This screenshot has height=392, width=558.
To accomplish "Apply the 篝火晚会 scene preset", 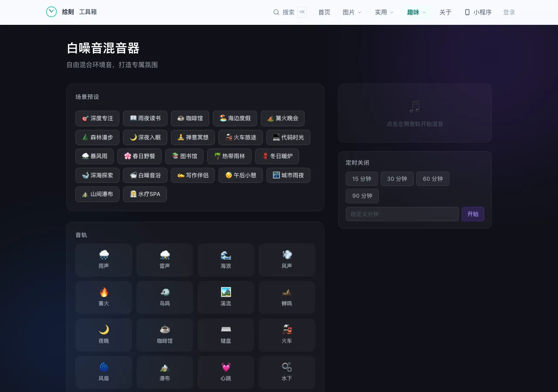I will (x=282, y=118).
